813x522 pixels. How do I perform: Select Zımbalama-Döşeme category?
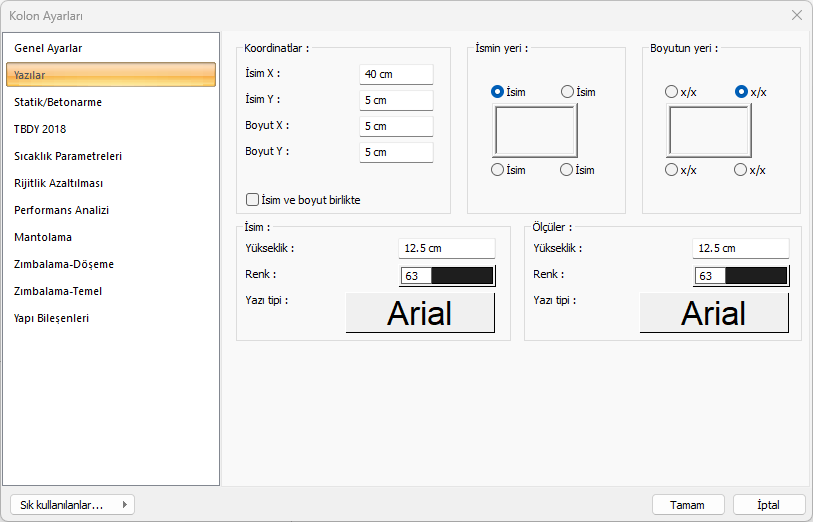pos(64,264)
